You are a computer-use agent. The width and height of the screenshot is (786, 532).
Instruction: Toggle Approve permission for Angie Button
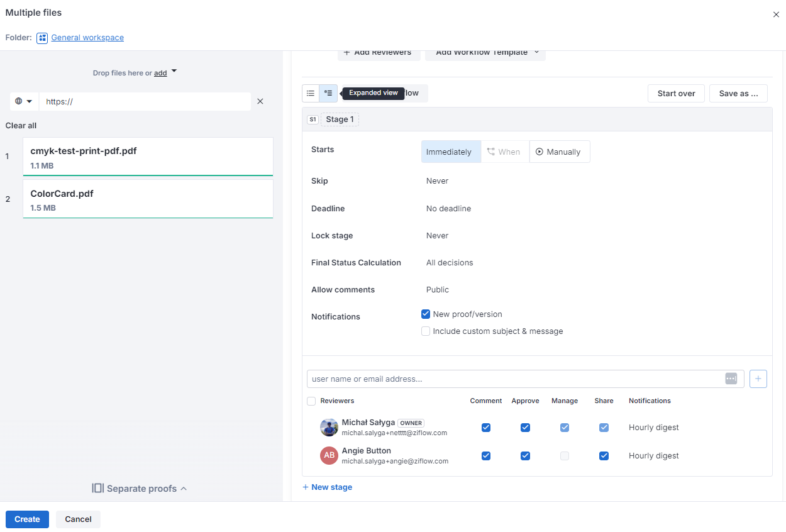pos(525,456)
